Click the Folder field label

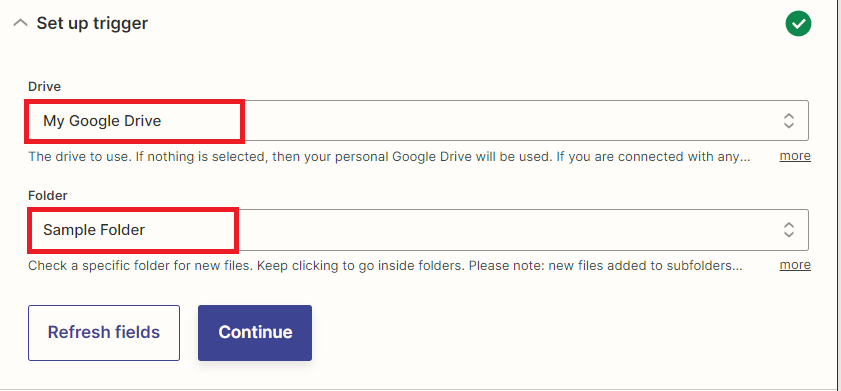click(48, 196)
